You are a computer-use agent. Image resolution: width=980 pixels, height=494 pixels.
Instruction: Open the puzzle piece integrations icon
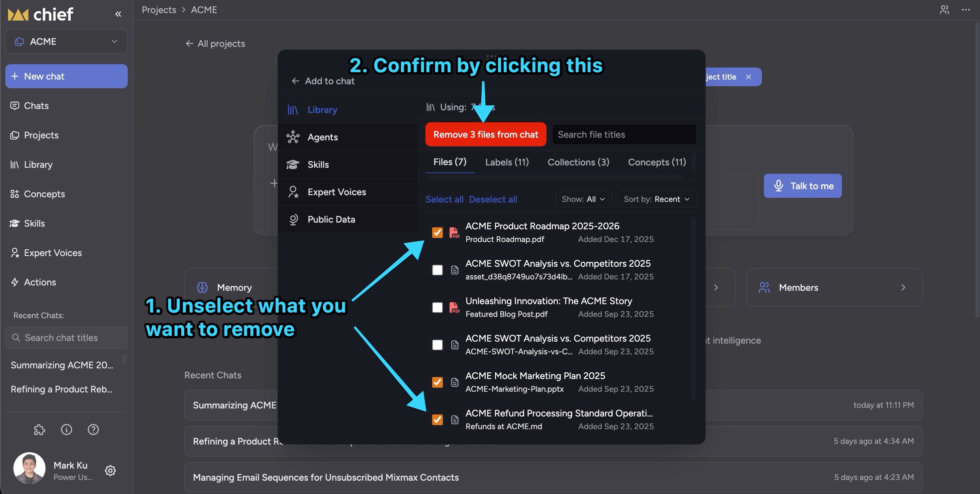pyautogui.click(x=39, y=430)
